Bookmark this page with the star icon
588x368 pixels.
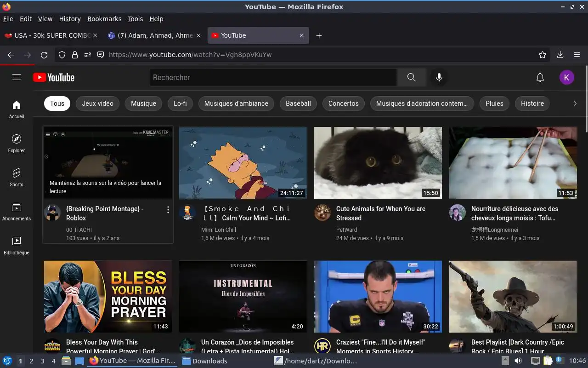click(x=543, y=55)
